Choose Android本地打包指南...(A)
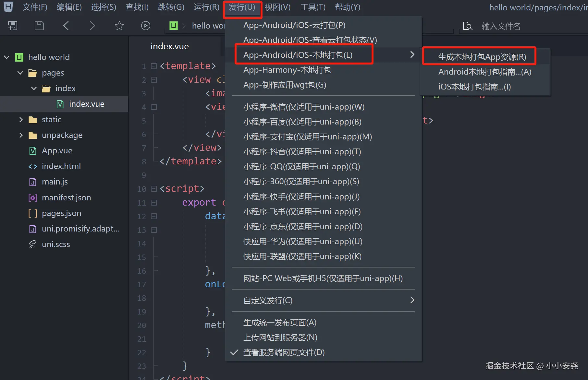588x380 pixels. pos(485,72)
